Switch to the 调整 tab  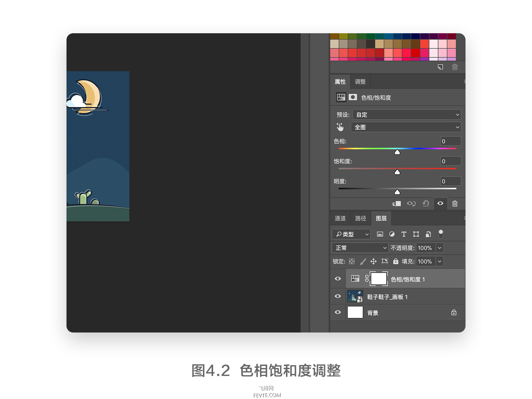click(x=360, y=82)
